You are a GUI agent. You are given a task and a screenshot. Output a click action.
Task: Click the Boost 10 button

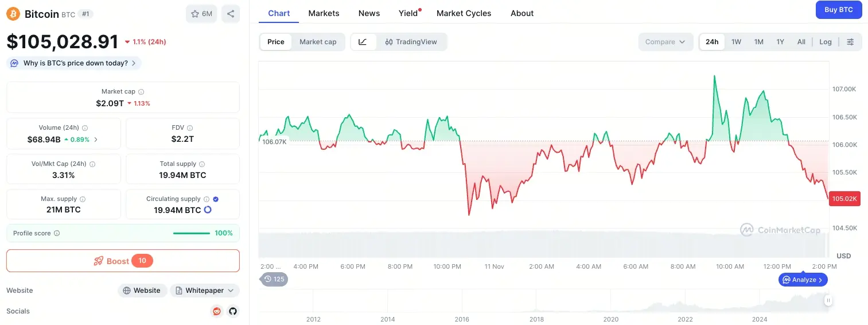tap(123, 261)
